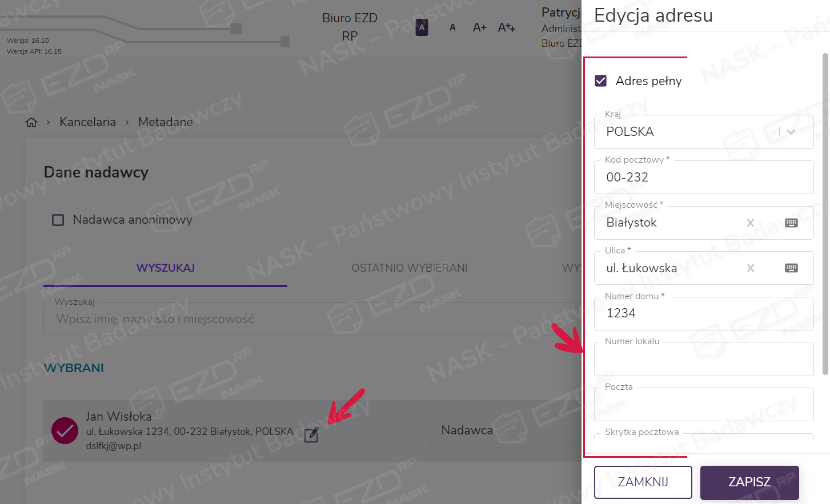Open keyboard icon in Miejscowość field
The image size is (830, 504).
point(791,223)
